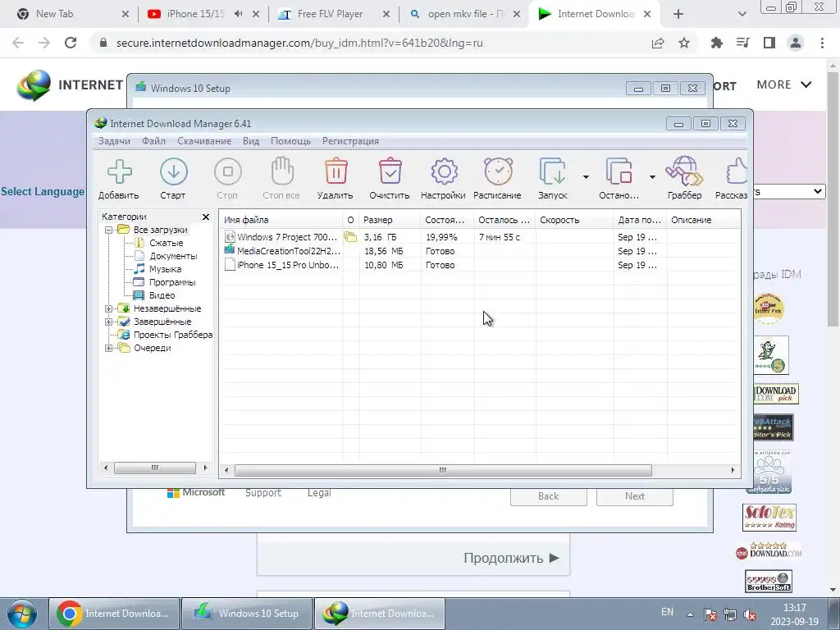Open the Регистрация menu
Image resolution: width=840 pixels, height=630 pixels.
[x=350, y=141]
